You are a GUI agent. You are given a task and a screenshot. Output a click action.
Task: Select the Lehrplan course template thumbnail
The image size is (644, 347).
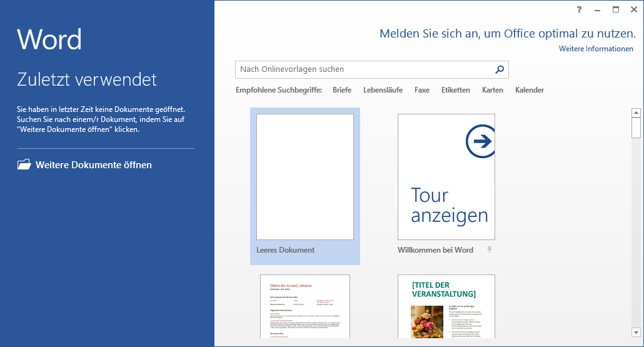point(304,306)
